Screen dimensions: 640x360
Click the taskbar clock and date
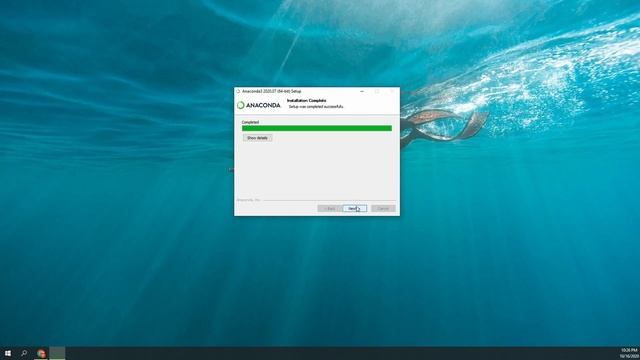click(629, 353)
